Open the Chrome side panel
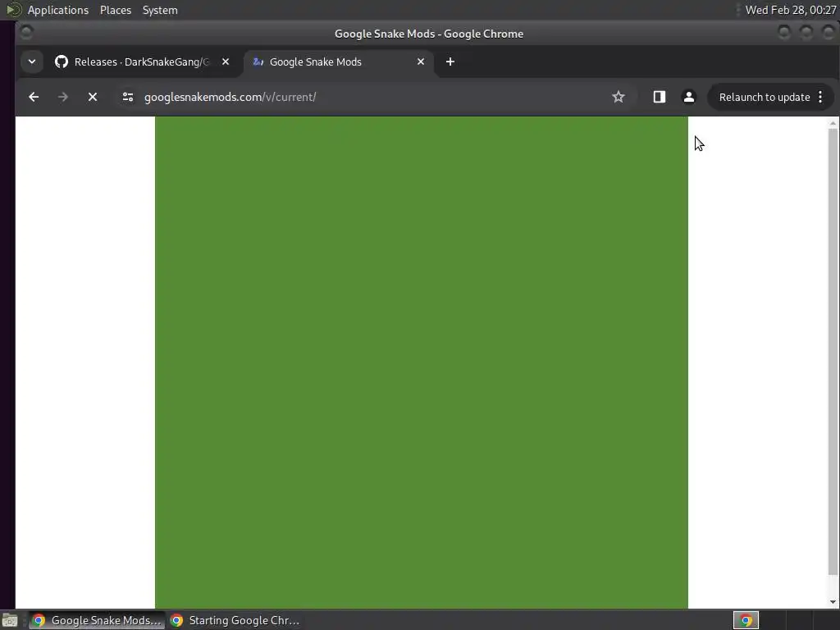Screen dimensions: 840x630 tap(659, 97)
